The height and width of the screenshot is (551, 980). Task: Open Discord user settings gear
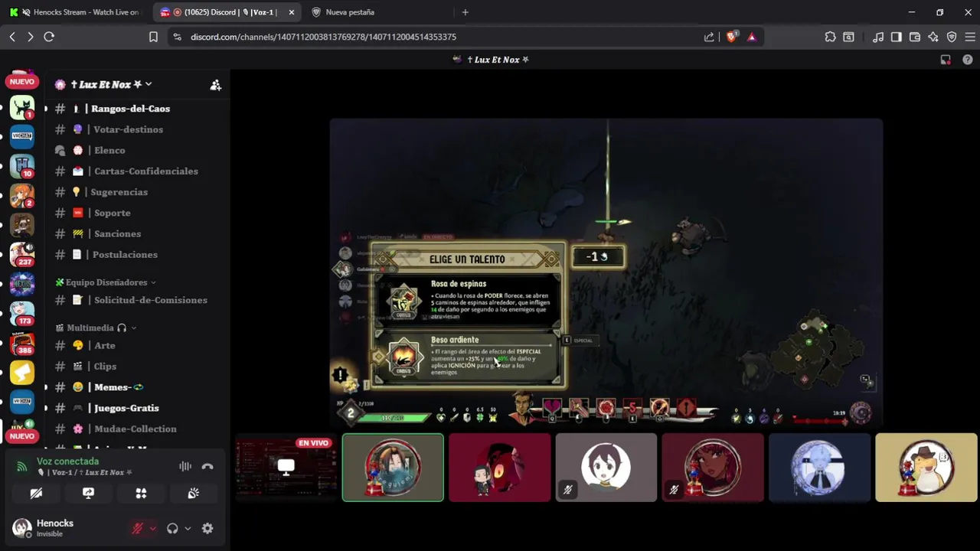pos(207,528)
